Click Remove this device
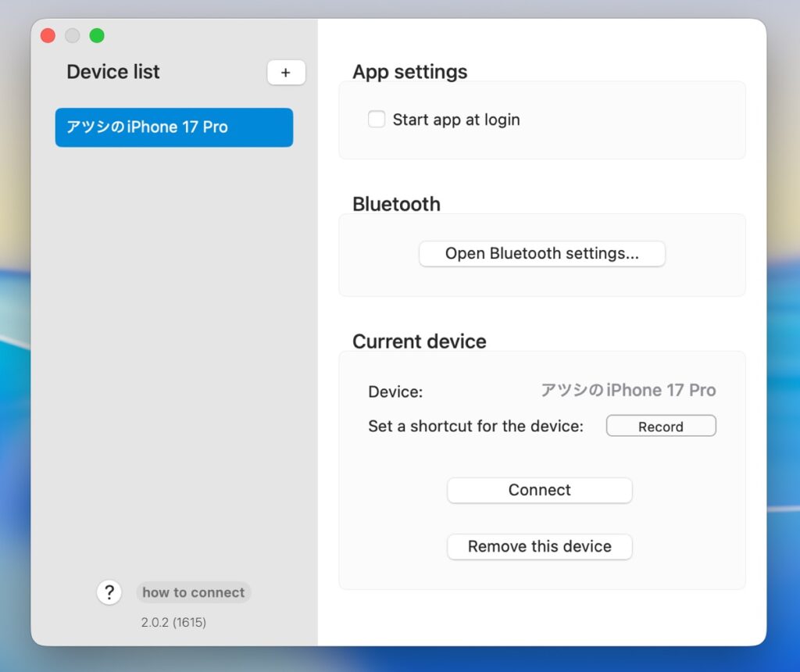Viewport: 800px width, 672px height. tap(539, 547)
